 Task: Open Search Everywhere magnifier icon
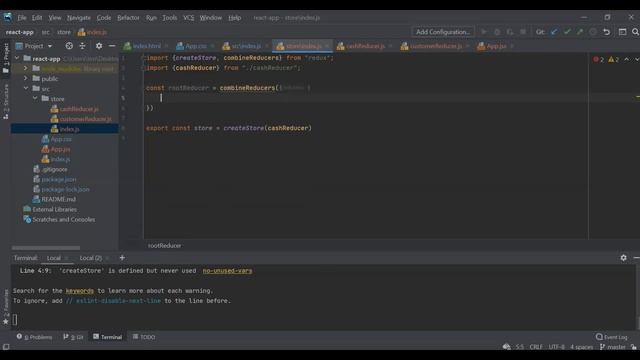635,32
